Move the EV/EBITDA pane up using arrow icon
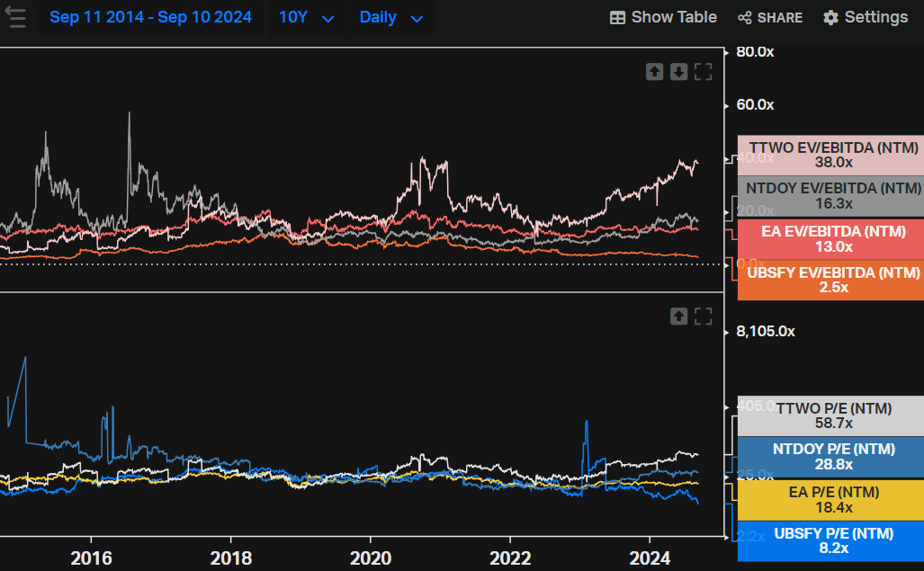The height and width of the screenshot is (571, 924). (655, 71)
